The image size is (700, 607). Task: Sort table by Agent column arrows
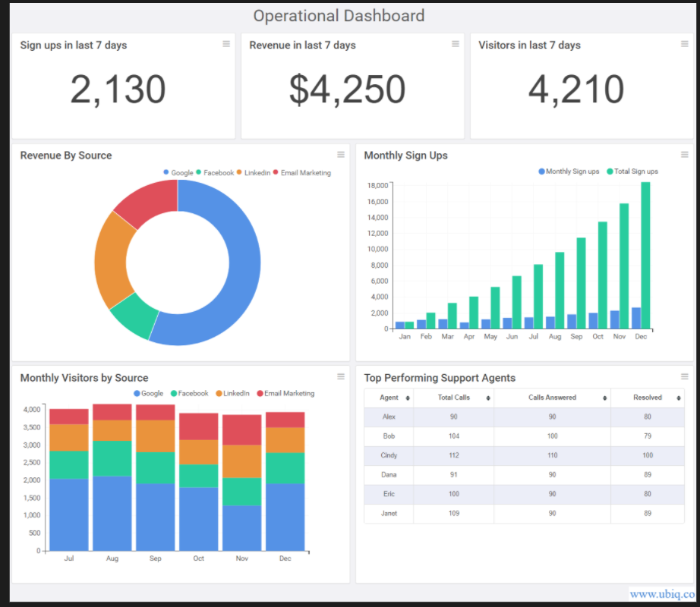tap(408, 398)
